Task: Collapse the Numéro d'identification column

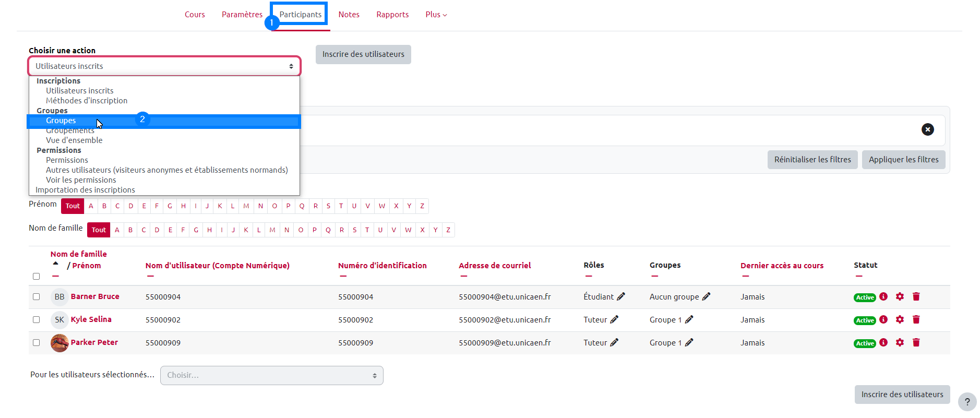Action: 343,276
